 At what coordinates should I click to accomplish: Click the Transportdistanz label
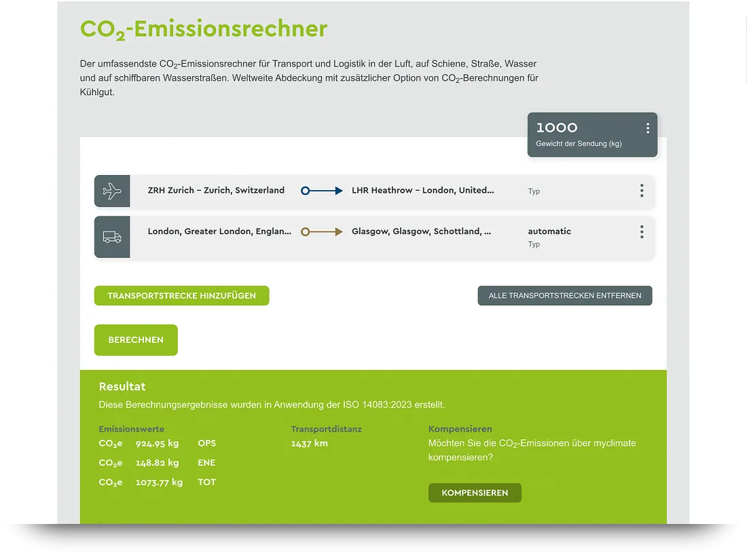coord(327,429)
